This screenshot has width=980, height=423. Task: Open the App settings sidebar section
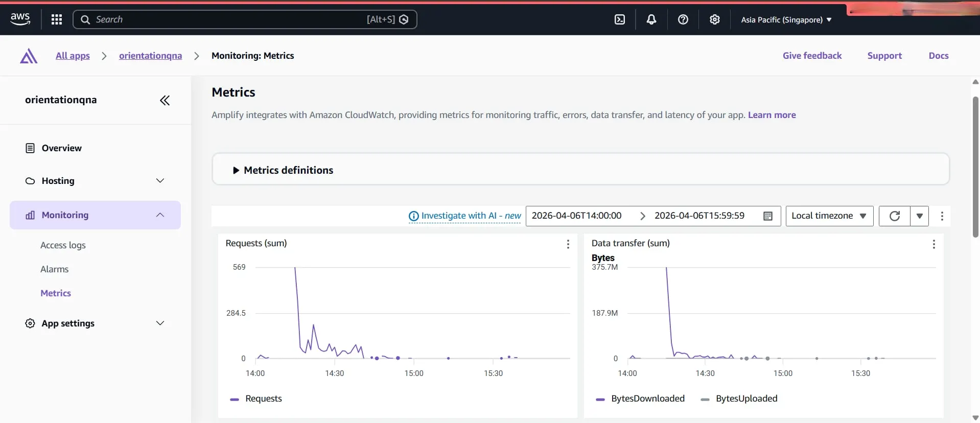click(x=68, y=323)
